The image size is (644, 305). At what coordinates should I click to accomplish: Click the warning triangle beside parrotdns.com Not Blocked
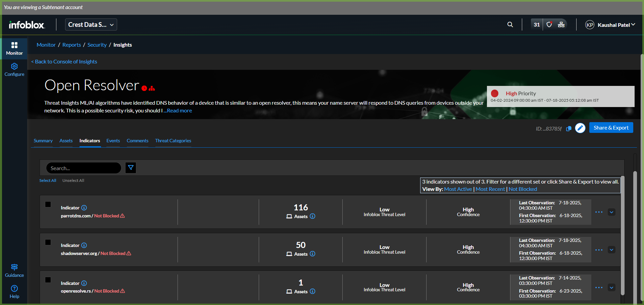click(x=122, y=216)
